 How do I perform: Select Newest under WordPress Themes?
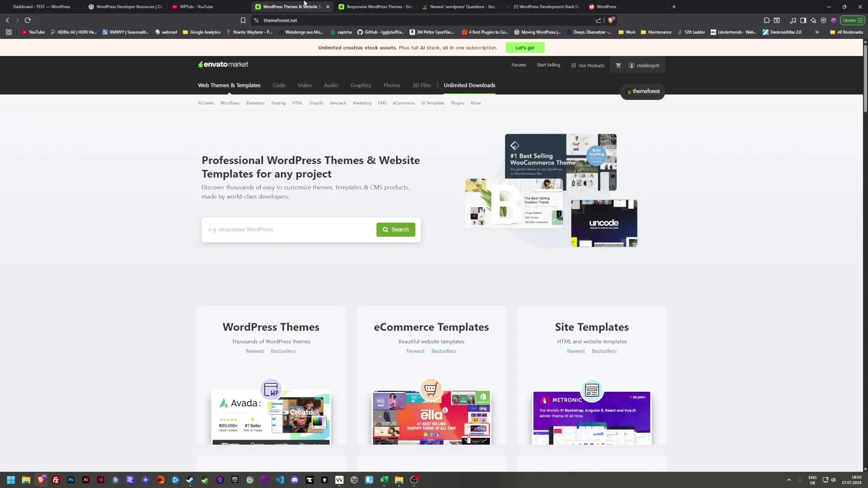pos(255,351)
